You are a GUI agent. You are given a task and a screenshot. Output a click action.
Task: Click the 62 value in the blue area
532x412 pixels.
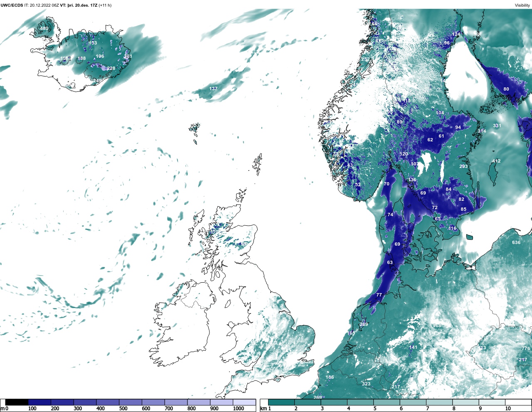coord(430,140)
